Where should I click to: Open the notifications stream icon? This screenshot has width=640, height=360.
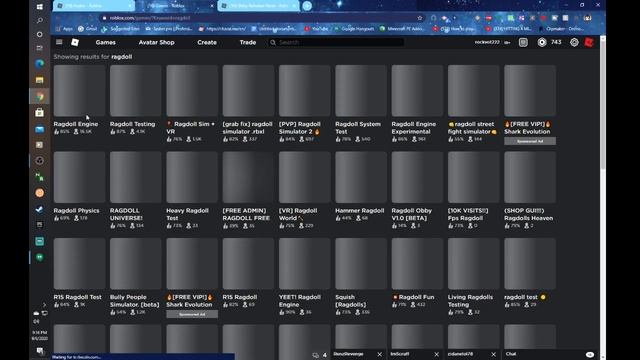click(523, 42)
